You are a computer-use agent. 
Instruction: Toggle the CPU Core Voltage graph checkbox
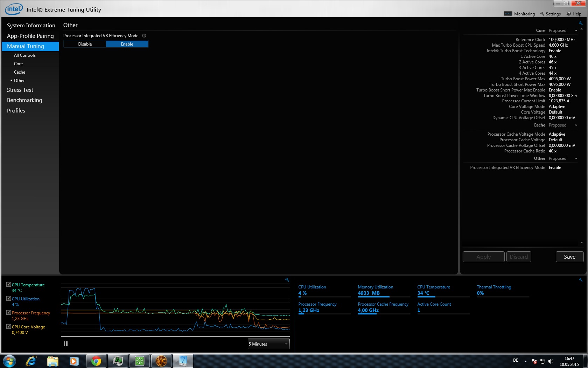(8, 327)
